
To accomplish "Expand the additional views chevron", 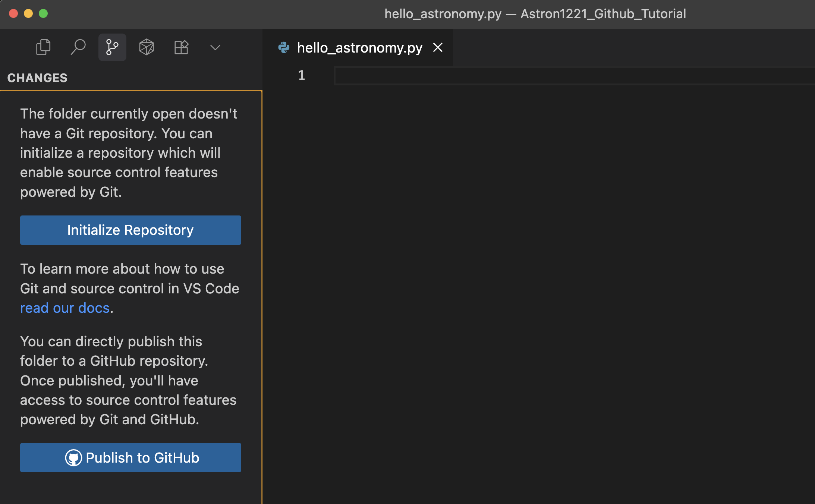I will [215, 47].
